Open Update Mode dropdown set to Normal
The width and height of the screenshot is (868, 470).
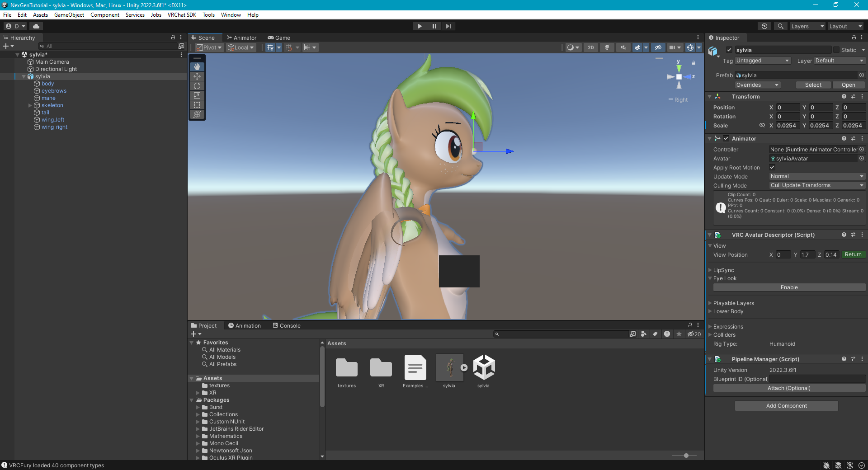click(x=817, y=176)
